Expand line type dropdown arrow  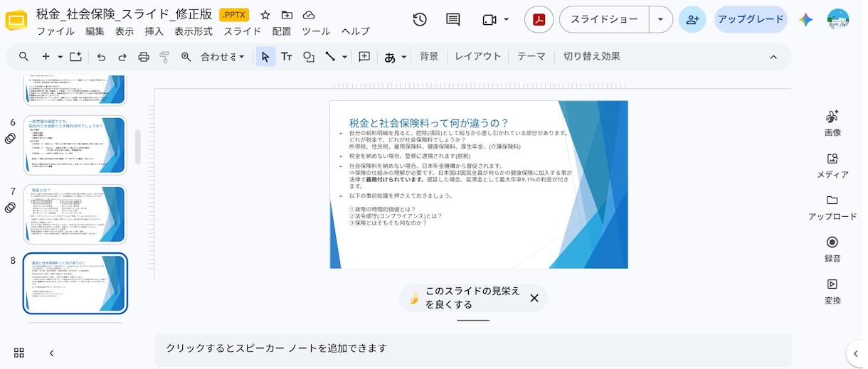[345, 57]
